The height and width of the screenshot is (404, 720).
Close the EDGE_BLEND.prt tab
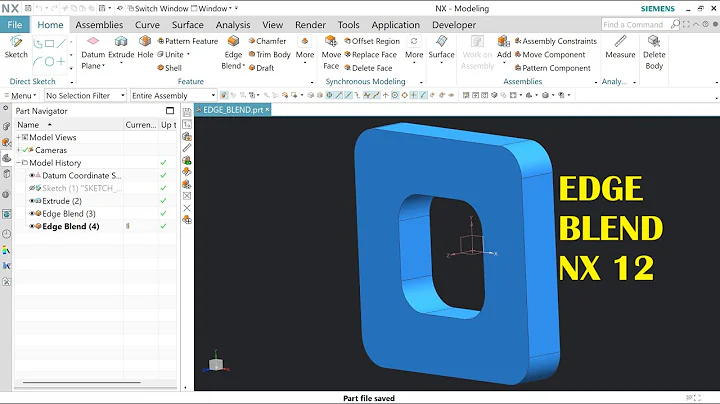(x=267, y=109)
